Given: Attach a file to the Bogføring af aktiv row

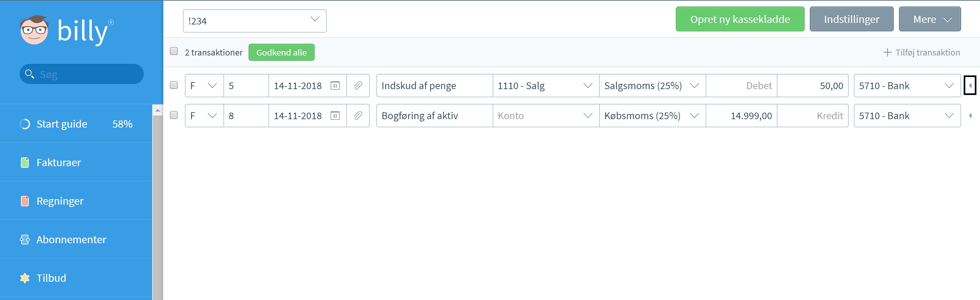Looking at the screenshot, I should tap(358, 116).
